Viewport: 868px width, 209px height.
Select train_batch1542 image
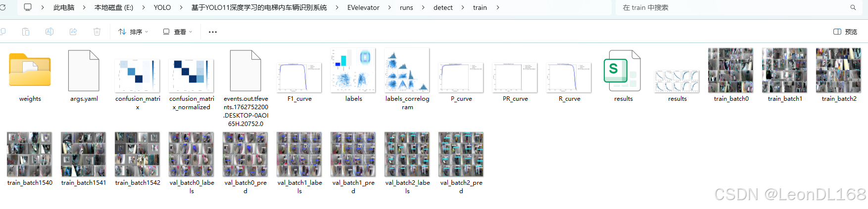click(x=137, y=154)
